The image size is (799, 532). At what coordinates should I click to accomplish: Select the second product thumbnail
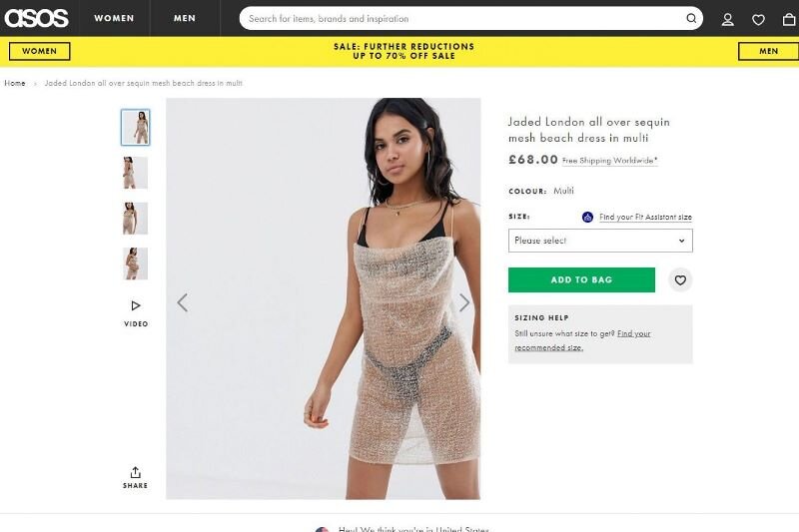136,173
